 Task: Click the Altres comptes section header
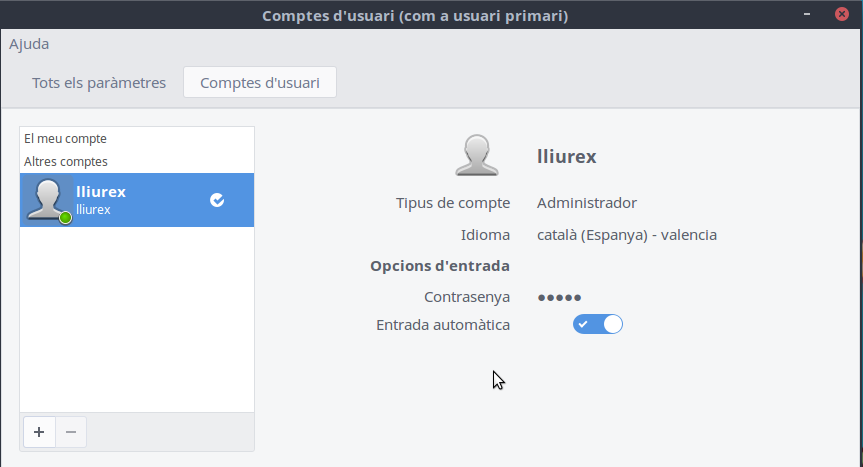66,161
